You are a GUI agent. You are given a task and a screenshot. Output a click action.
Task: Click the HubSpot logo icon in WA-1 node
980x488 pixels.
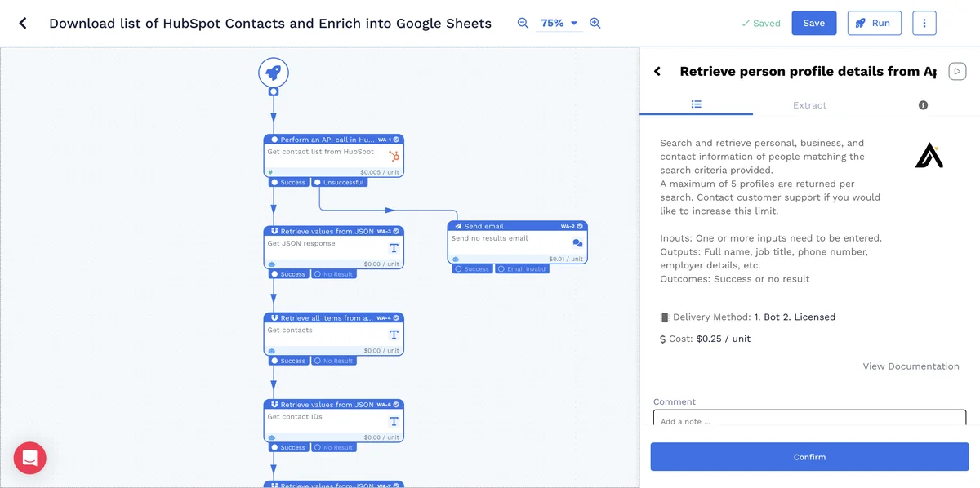(394, 156)
